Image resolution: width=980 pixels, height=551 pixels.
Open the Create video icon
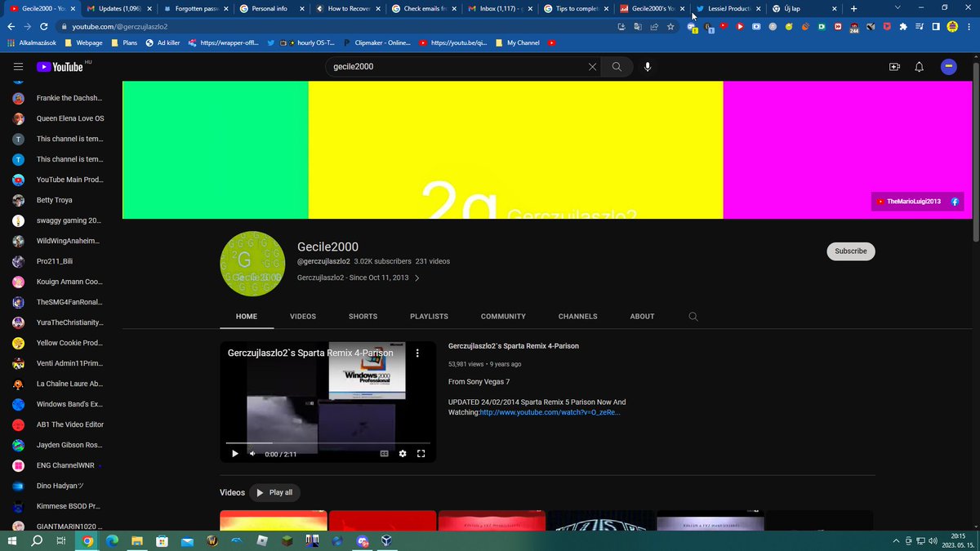894,67
